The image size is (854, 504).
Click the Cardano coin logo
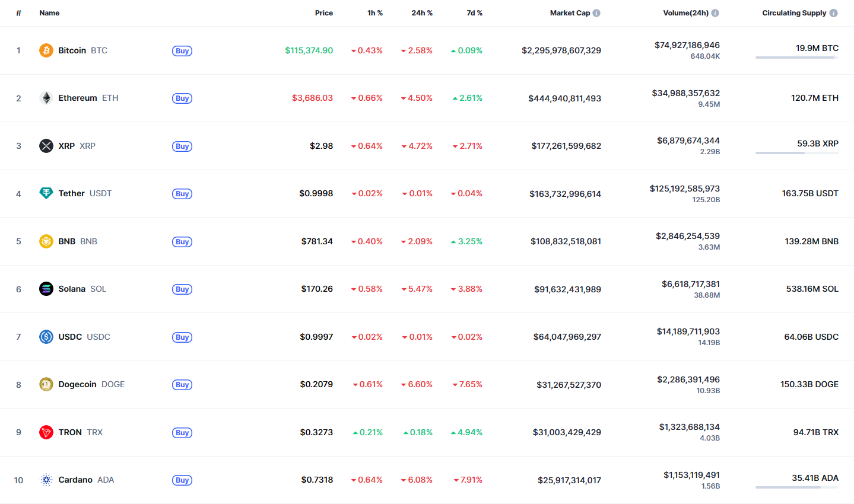point(46,480)
